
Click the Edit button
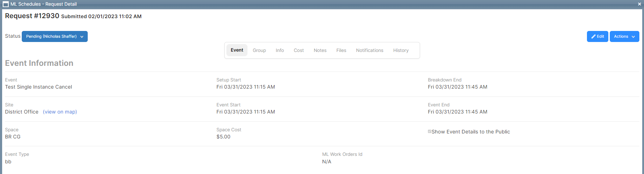click(597, 36)
